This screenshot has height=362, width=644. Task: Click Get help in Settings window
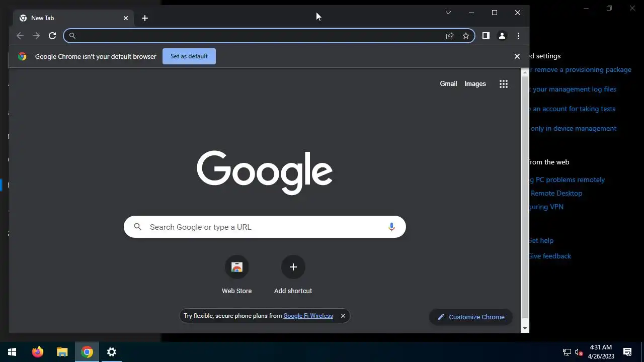click(541, 240)
